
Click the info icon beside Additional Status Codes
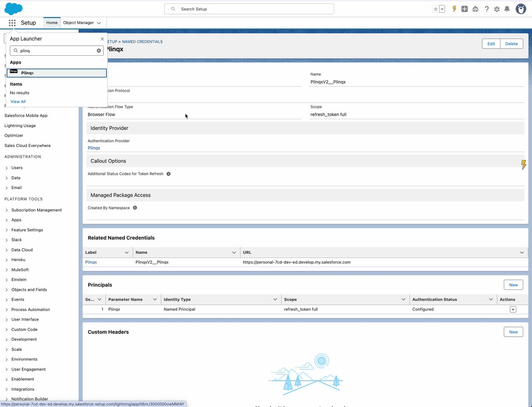pyautogui.click(x=168, y=174)
